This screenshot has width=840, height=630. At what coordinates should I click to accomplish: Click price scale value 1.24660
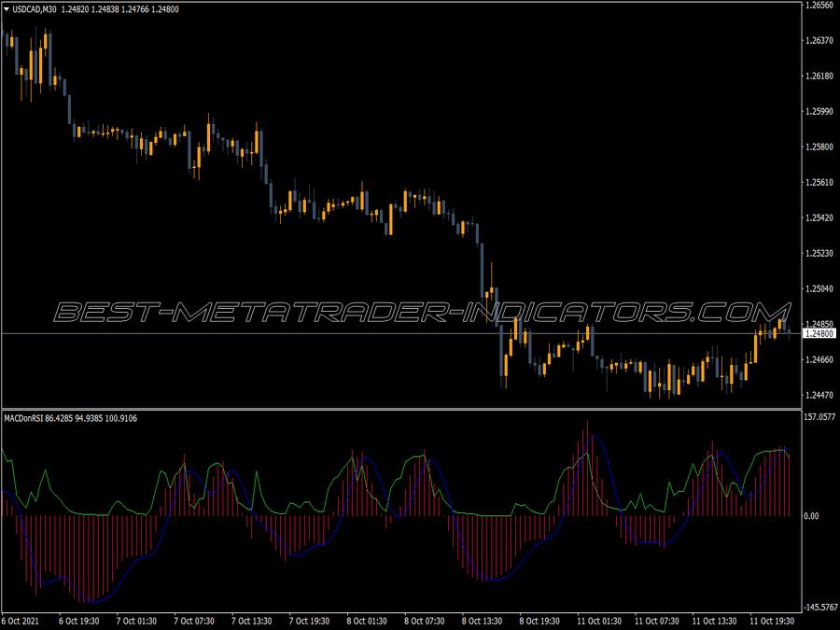tap(819, 359)
